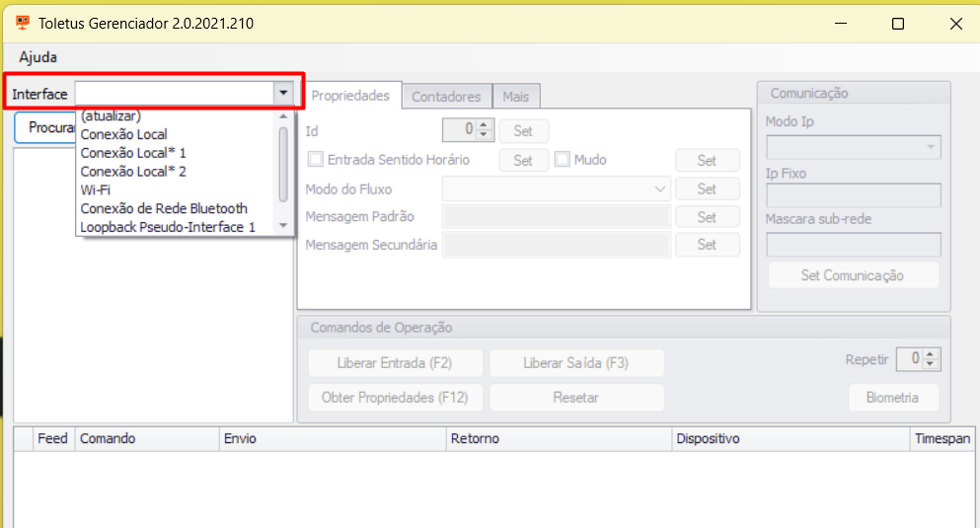Switch to the Propriedades tab
The width and height of the screenshot is (980, 528).
pos(350,96)
